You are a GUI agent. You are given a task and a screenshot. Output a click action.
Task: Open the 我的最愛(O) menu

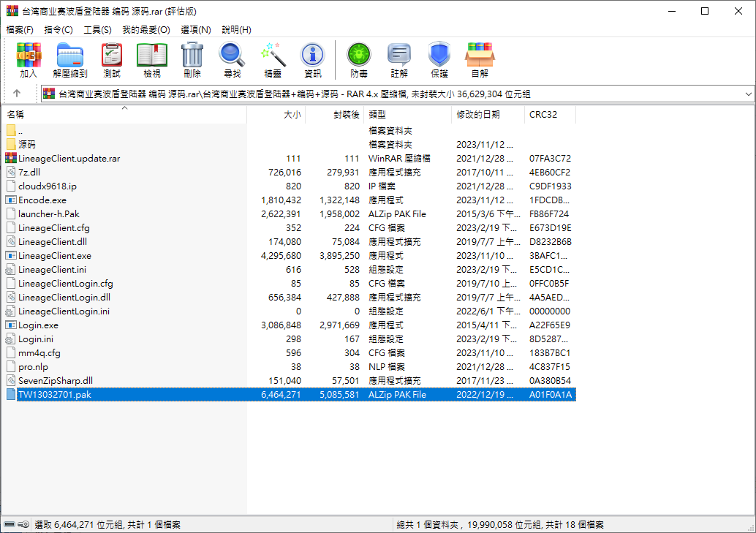(146, 30)
